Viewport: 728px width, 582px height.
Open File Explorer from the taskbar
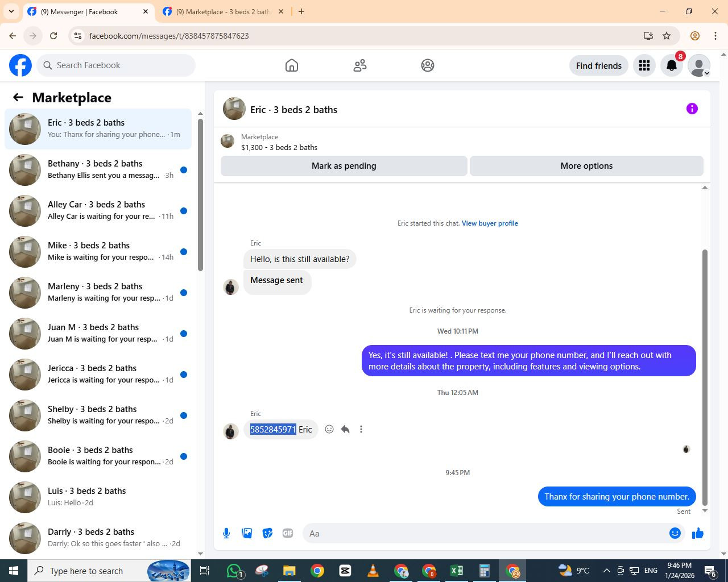click(289, 571)
